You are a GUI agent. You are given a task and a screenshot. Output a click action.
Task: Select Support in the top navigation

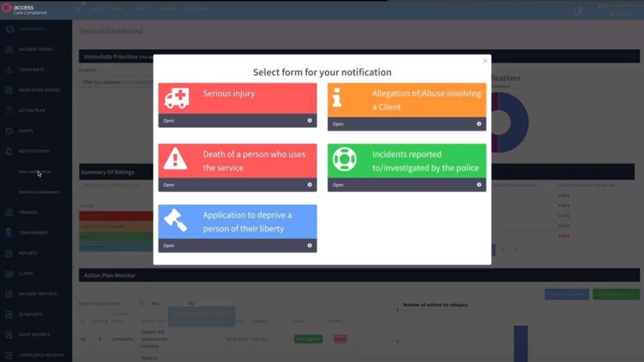pyautogui.click(x=167, y=9)
